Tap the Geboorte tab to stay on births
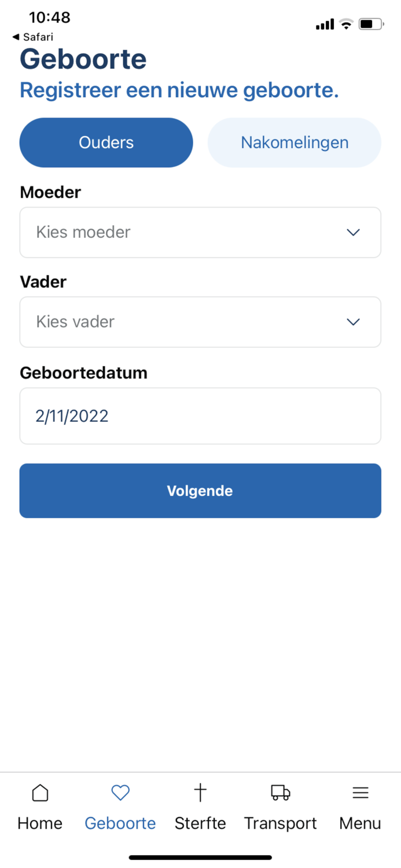Screen dimensions: 401x868 (x=120, y=806)
